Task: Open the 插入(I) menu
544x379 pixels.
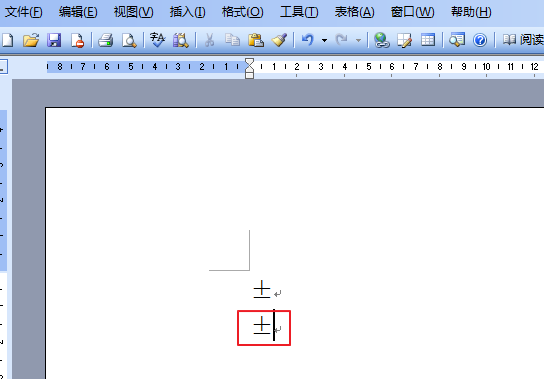Action: point(188,12)
